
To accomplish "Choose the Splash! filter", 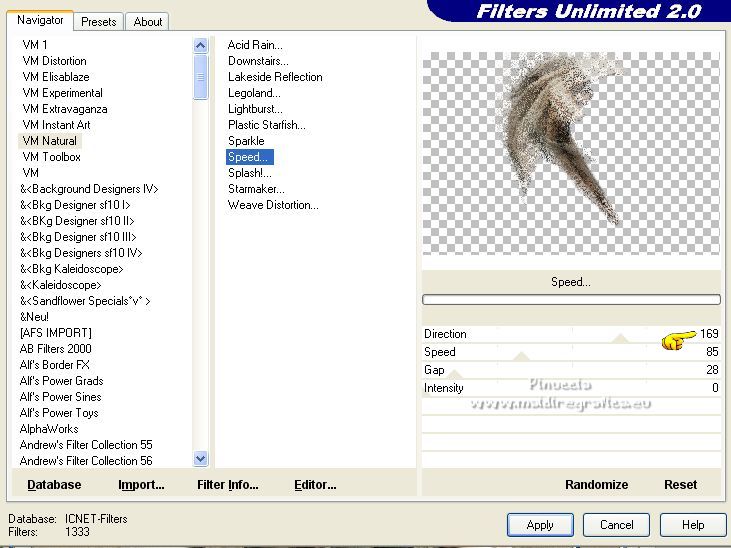I will click(x=249, y=173).
